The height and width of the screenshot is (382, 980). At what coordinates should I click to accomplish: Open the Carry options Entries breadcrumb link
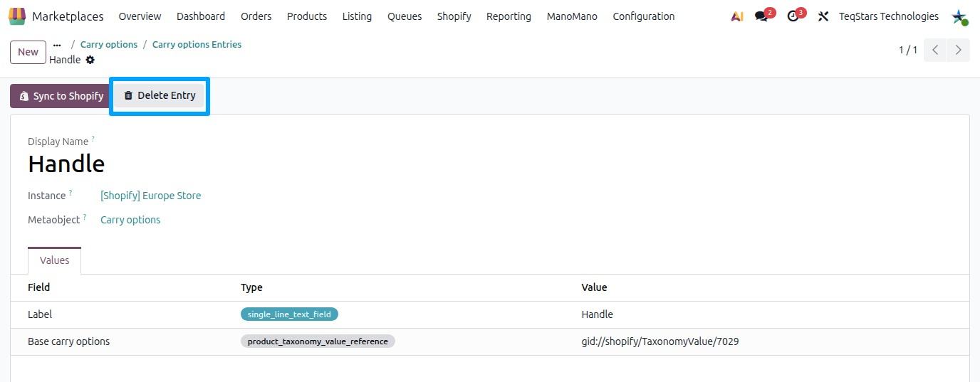197,44
